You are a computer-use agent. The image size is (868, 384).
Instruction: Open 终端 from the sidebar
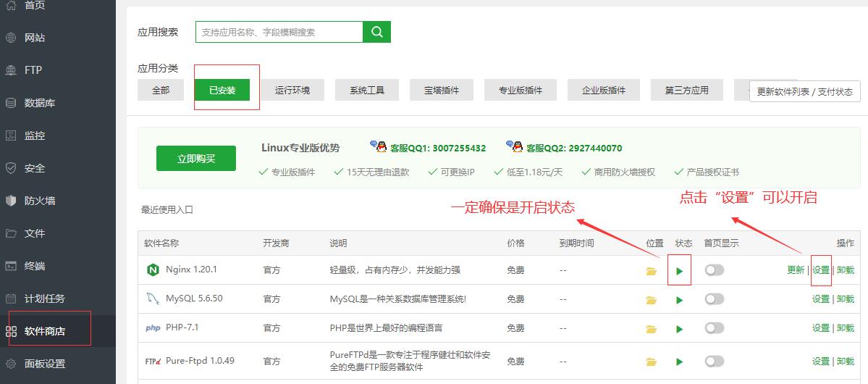click(35, 266)
